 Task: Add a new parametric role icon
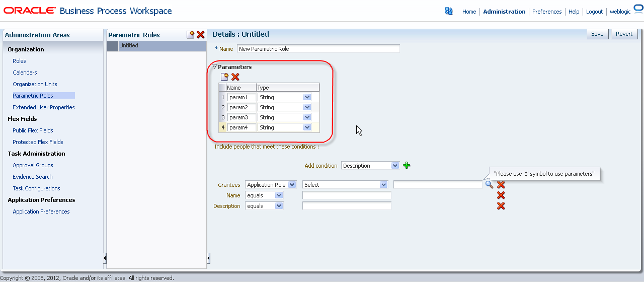[190, 34]
